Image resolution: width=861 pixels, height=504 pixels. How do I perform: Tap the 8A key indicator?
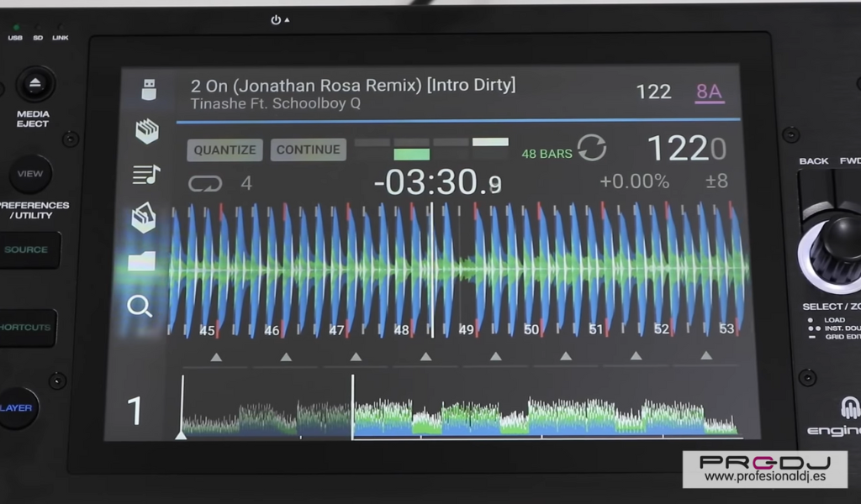(x=709, y=92)
